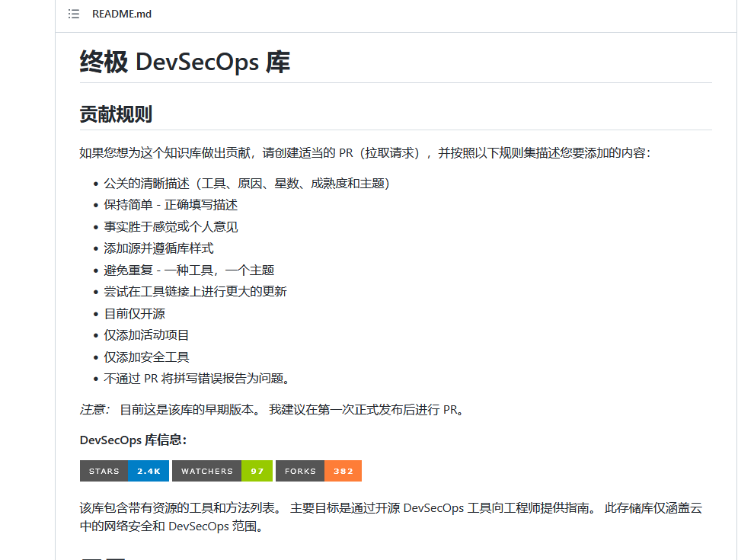The image size is (738, 560).
Task: Click the 目前仅开源 bullet item
Action: point(135,312)
